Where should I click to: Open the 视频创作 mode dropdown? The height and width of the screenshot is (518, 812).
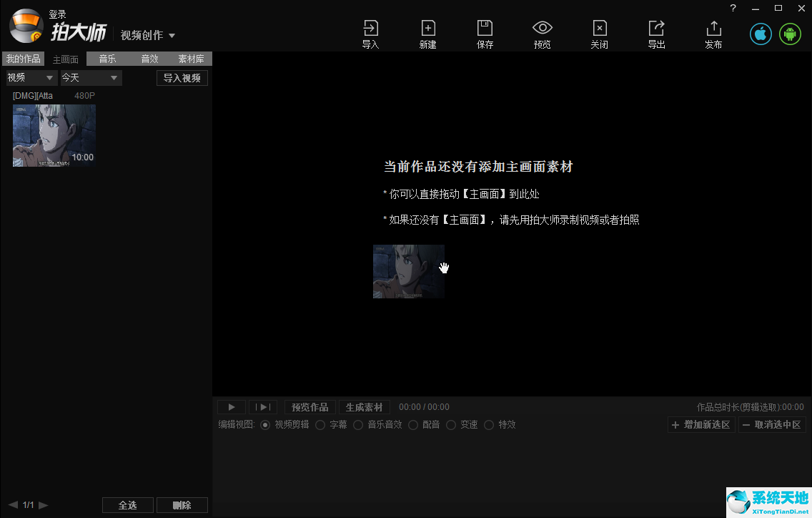pyautogui.click(x=147, y=34)
